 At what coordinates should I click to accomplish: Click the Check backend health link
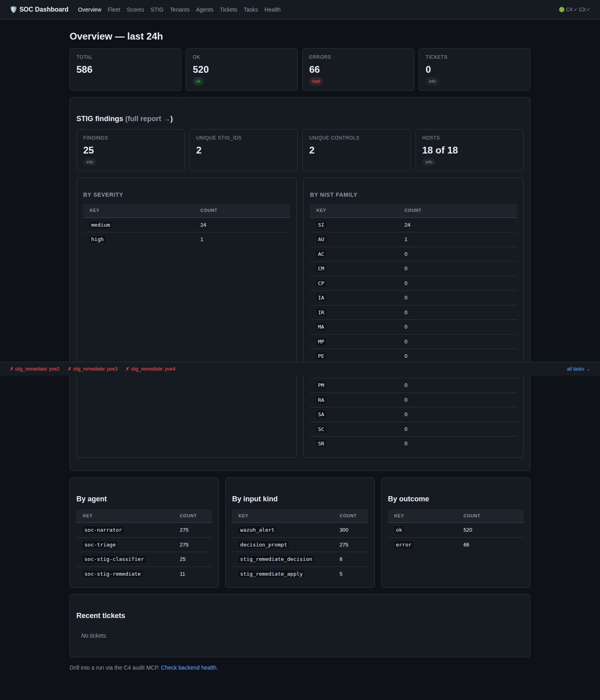189,668
